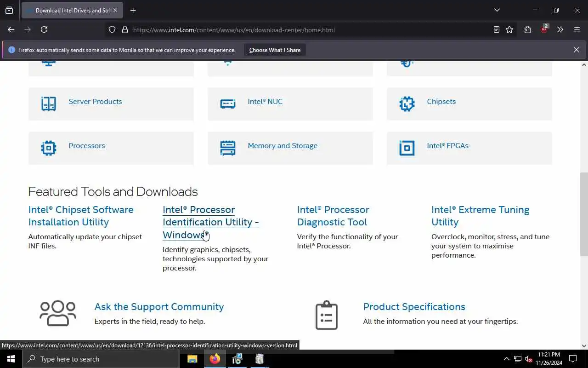Click scrollbar down arrow
The image size is (588, 368).
[584, 345]
